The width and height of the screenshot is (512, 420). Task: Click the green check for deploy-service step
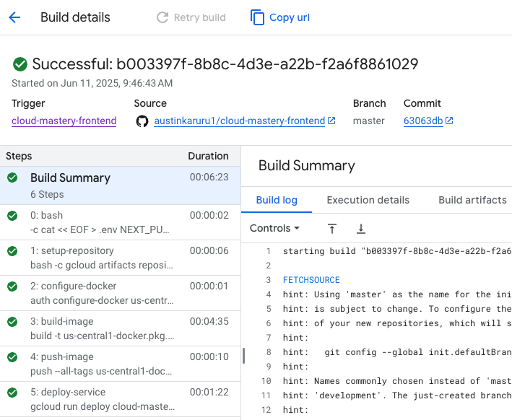point(12,393)
